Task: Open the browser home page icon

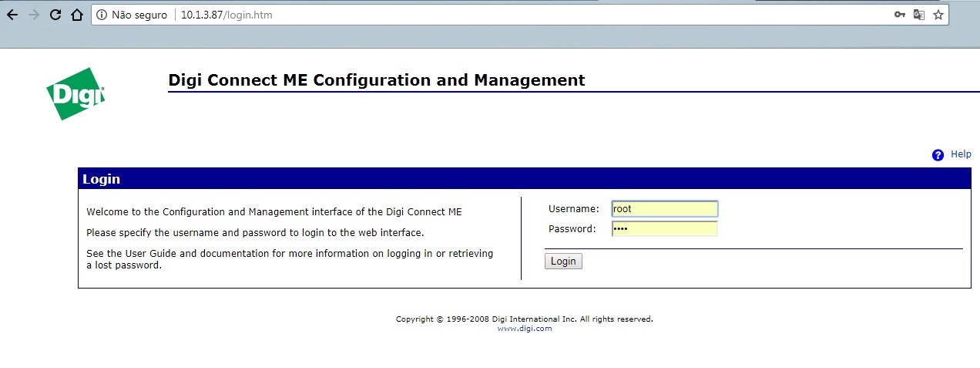Action: [x=76, y=15]
